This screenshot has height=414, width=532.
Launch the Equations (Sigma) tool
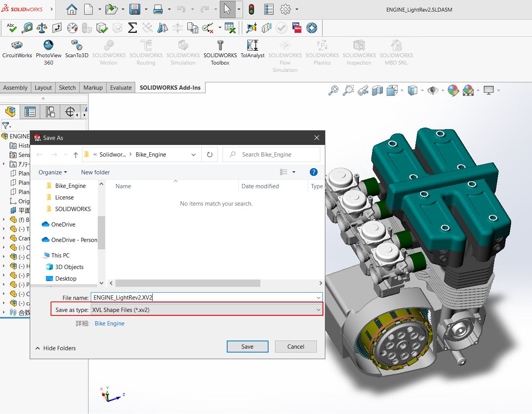(x=133, y=28)
